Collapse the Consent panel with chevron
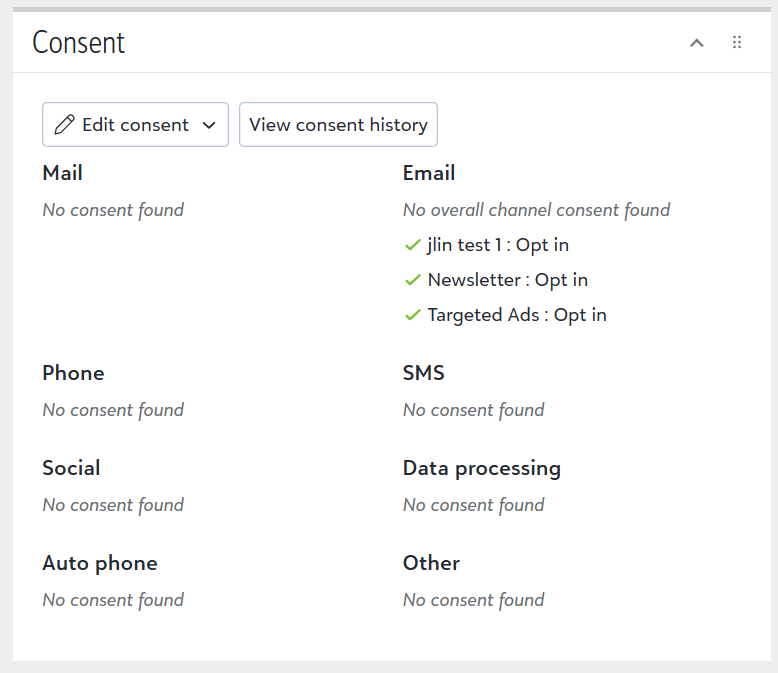778x673 pixels. click(x=698, y=43)
